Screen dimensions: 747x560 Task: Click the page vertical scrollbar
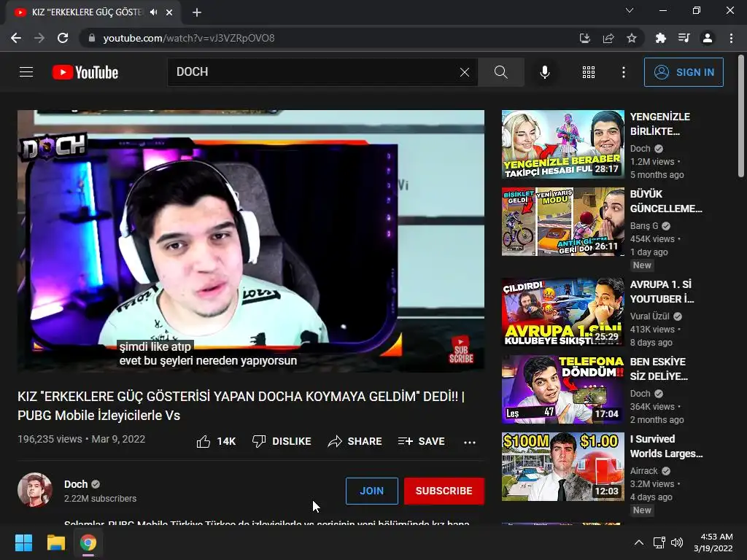[x=741, y=117]
